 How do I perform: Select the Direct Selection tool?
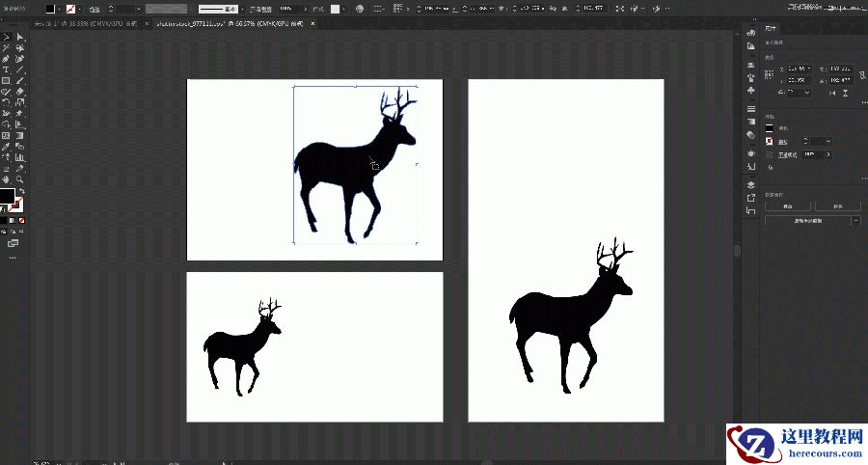pos(19,37)
